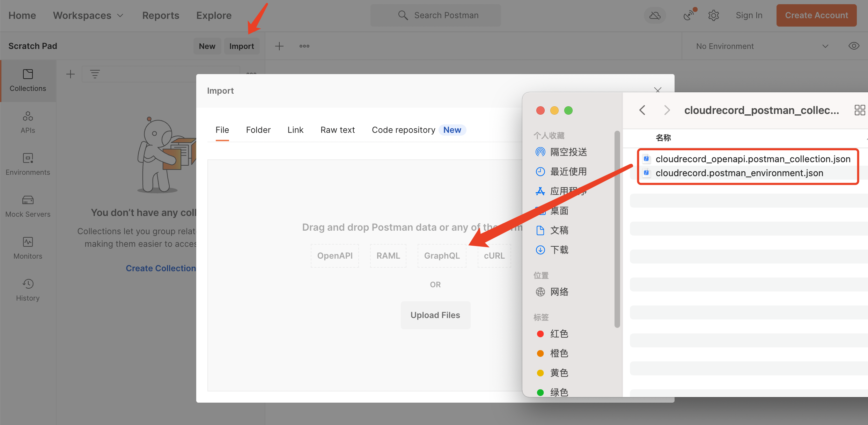Open Reports in top navigation
Image resolution: width=868 pixels, height=425 pixels.
161,15
